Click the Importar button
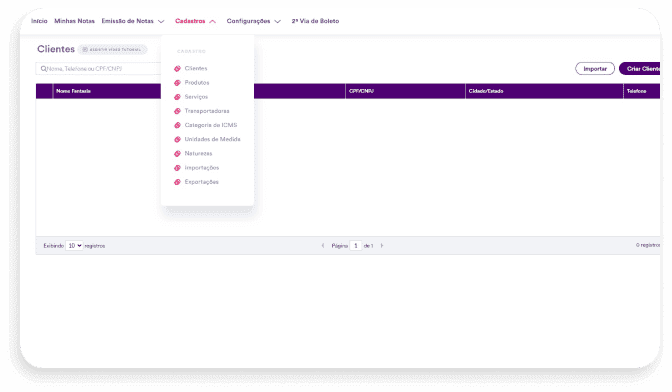 point(595,69)
